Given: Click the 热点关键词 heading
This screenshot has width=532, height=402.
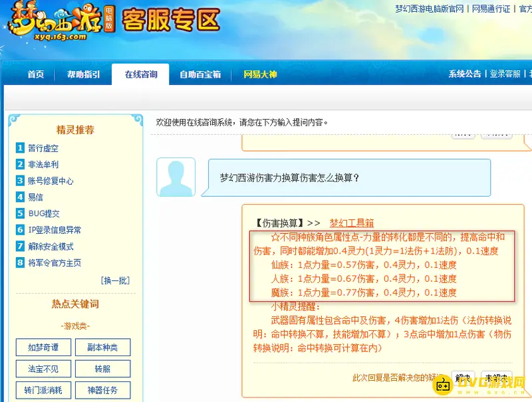Looking at the screenshot, I should click(75, 304).
